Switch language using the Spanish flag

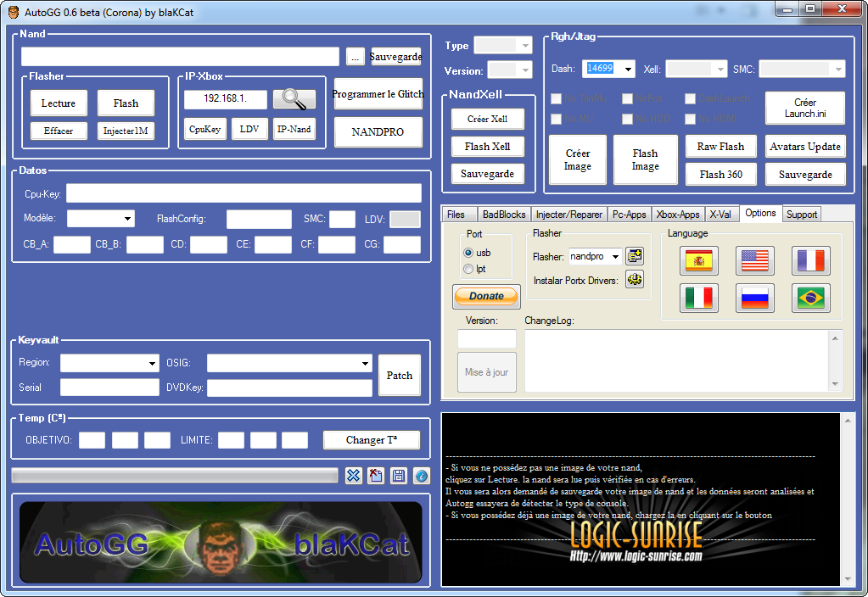699,261
